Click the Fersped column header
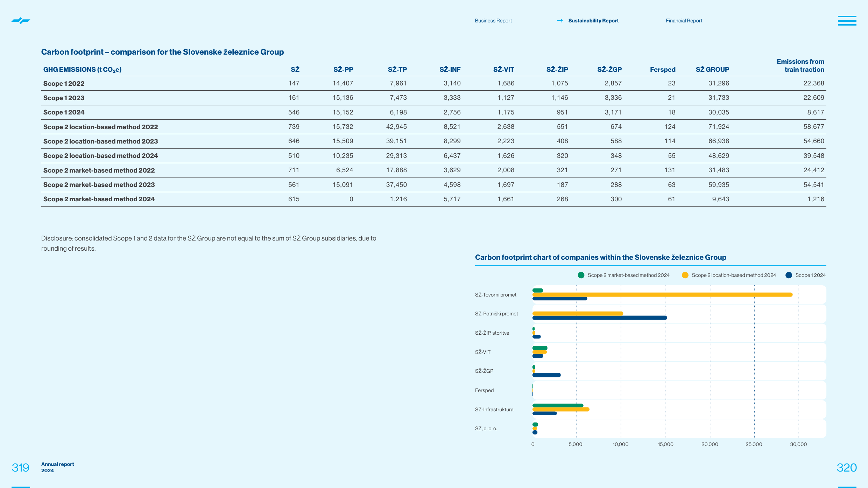The height and width of the screenshot is (488, 868). pyautogui.click(x=663, y=69)
